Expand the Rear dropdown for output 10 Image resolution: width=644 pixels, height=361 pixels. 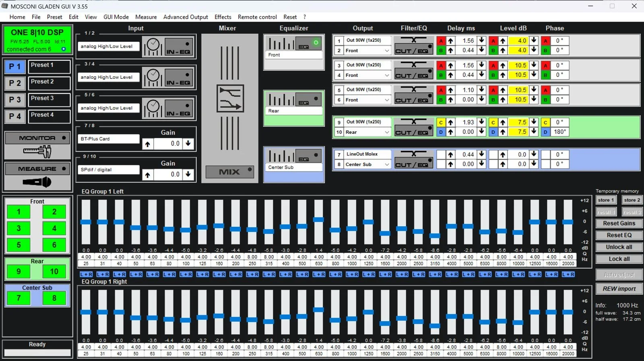[387, 132]
